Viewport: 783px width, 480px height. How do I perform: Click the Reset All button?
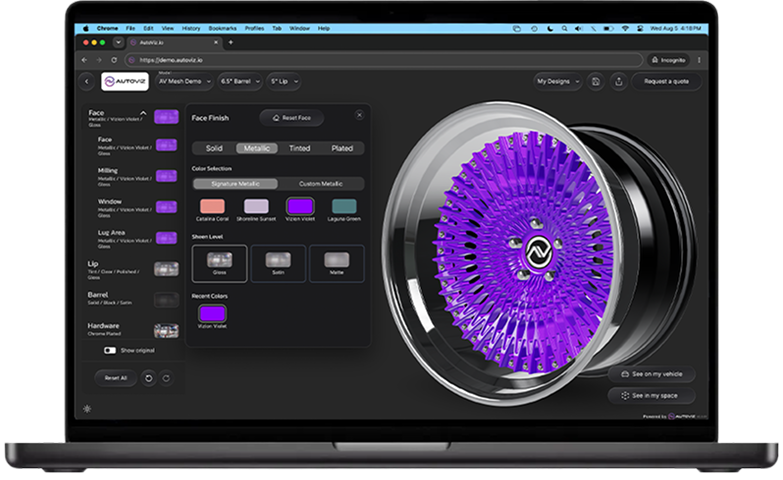(x=116, y=378)
